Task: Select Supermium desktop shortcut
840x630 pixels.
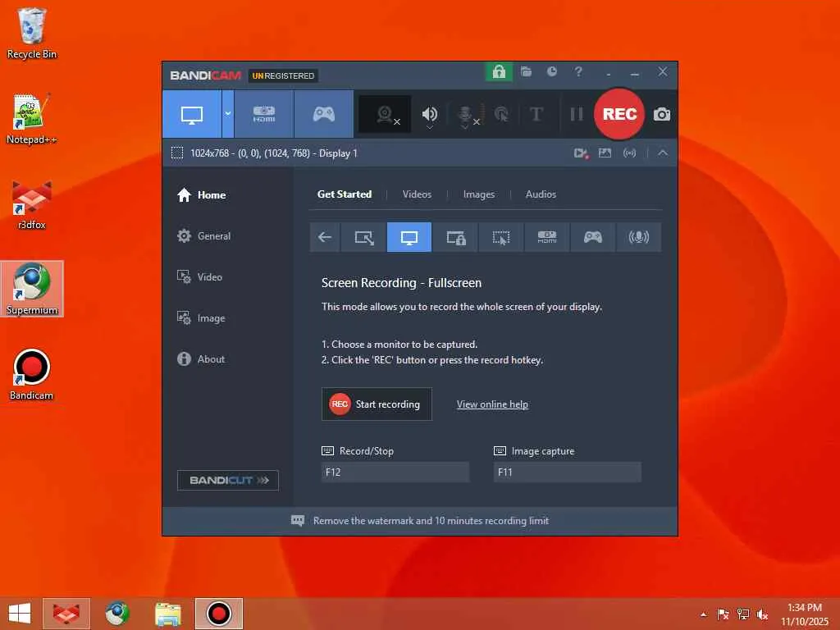Action: pos(32,290)
